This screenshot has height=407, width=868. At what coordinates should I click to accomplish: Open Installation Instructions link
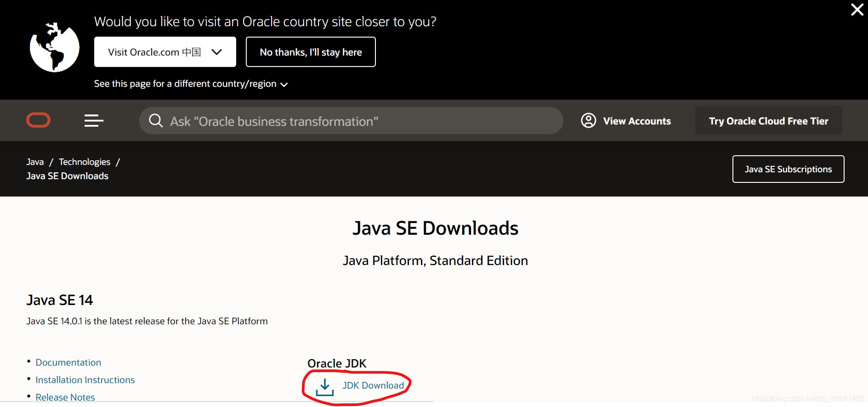[85, 380]
